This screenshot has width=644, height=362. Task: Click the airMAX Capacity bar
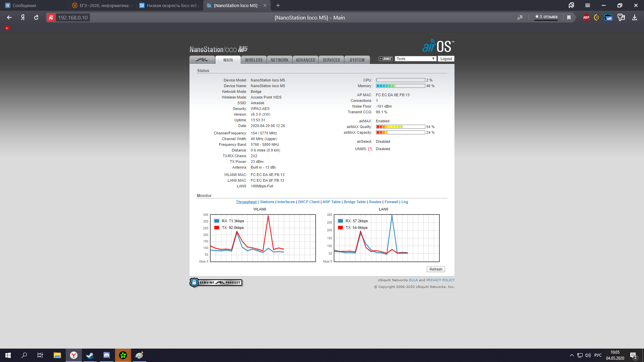pos(400,132)
